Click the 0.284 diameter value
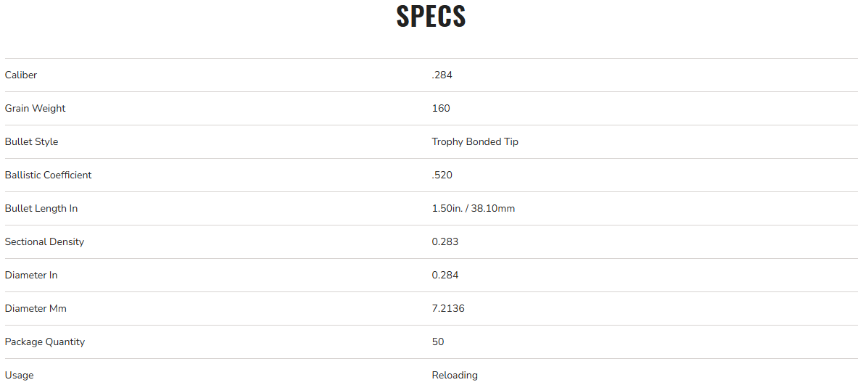Viewport: 868px width, 385px height. 445,276
